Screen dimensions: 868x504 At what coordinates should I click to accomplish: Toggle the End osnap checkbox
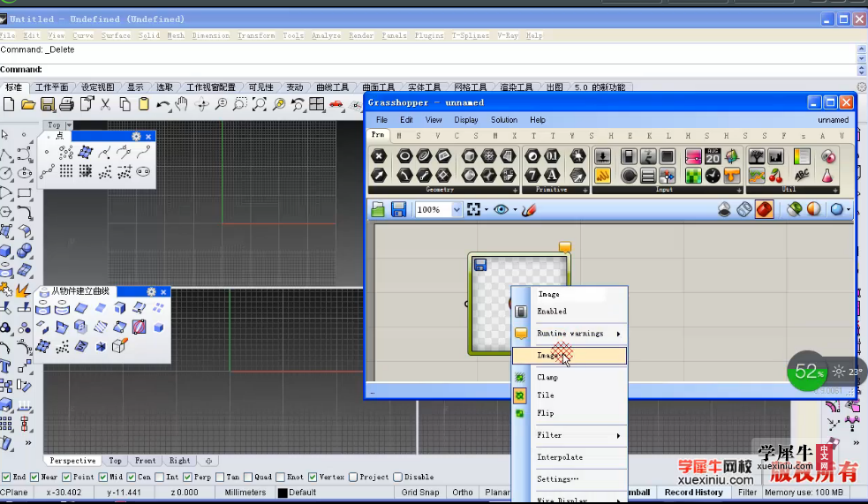pyautogui.click(x=6, y=477)
